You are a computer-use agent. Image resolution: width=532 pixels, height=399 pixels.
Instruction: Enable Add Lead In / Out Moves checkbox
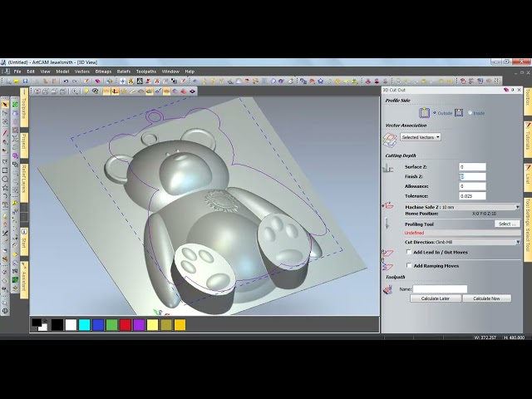click(x=409, y=252)
